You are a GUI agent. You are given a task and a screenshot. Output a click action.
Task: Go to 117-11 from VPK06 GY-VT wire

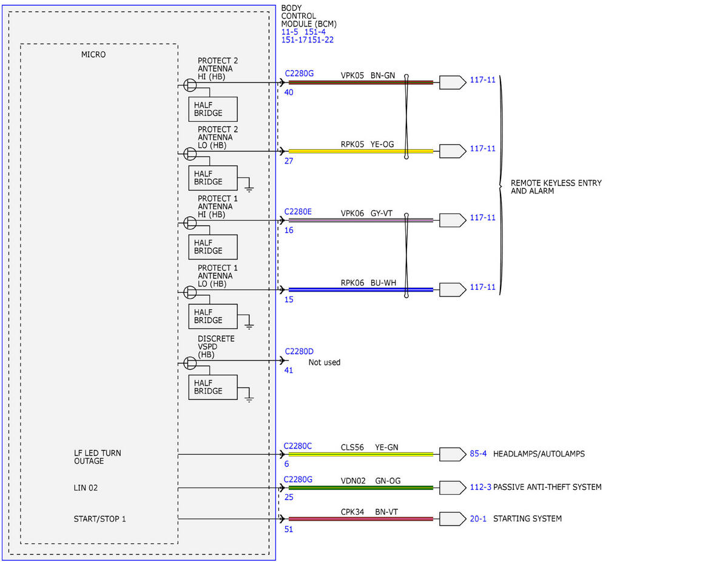click(x=483, y=218)
